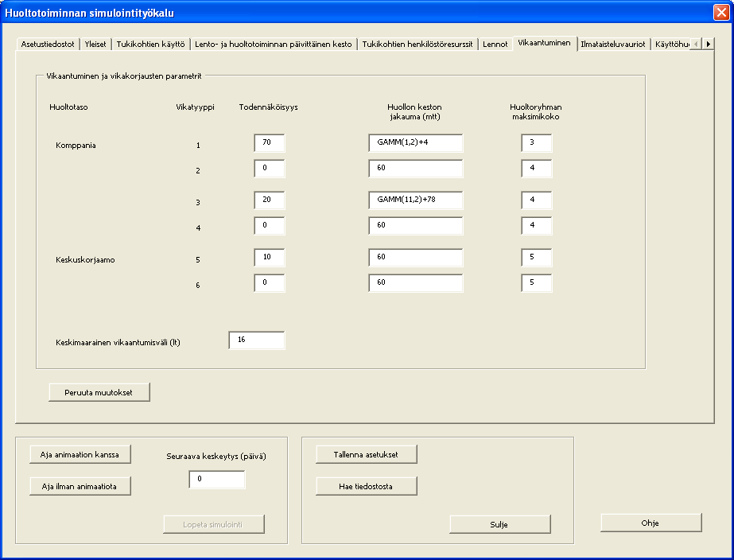This screenshot has width=734, height=560.
Task: Switch to the Lennot tab
Action: (x=495, y=44)
